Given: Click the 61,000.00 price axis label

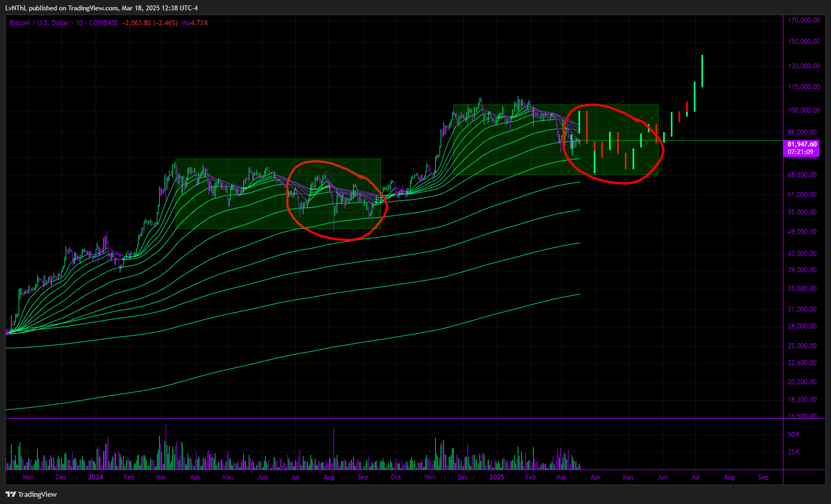Looking at the screenshot, I should pyautogui.click(x=802, y=195).
